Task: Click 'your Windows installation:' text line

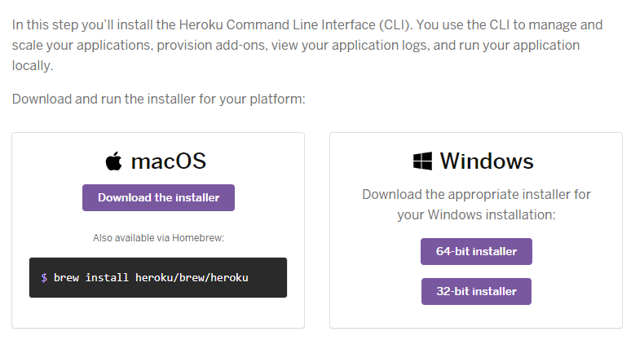Action: [x=476, y=214]
